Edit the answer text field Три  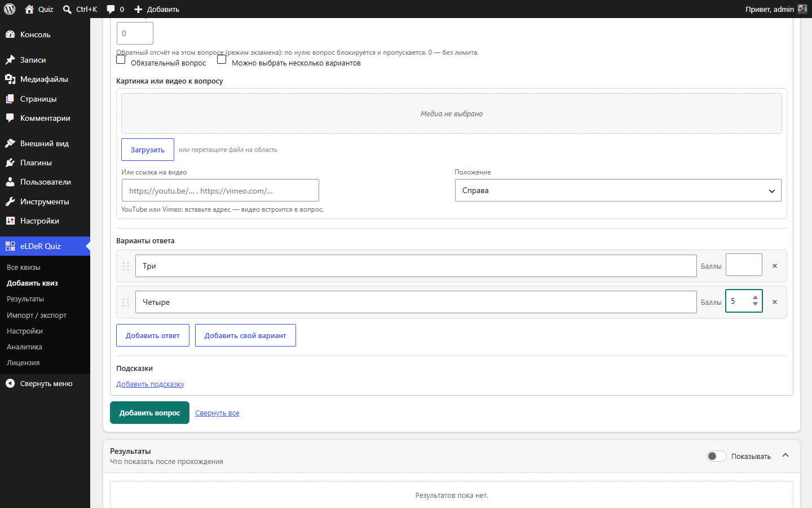coord(416,266)
